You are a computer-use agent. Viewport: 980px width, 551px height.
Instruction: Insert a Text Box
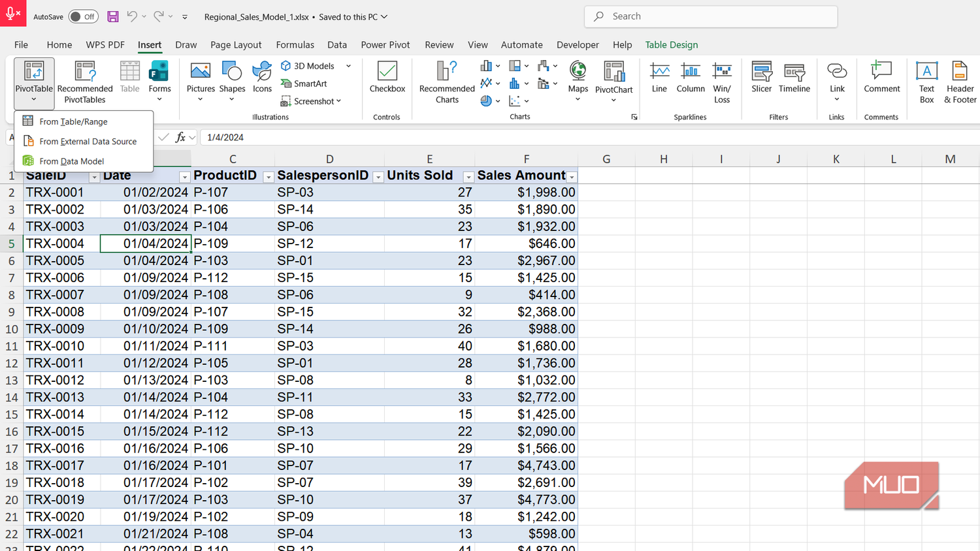(x=926, y=82)
